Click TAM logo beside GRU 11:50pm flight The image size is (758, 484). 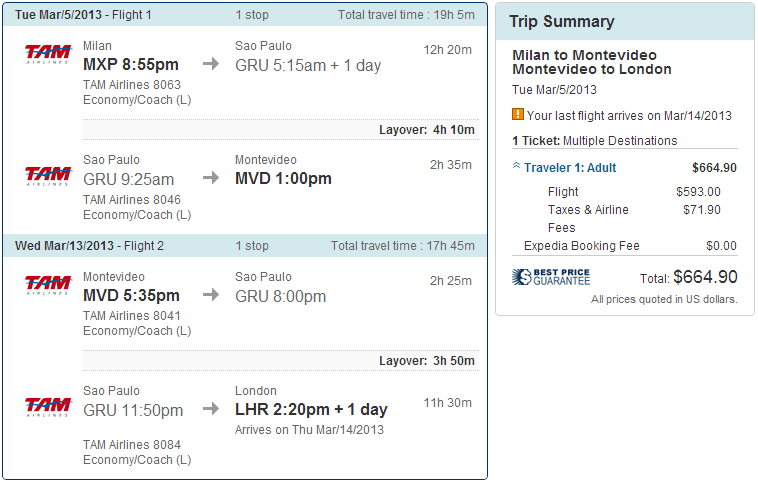point(48,406)
